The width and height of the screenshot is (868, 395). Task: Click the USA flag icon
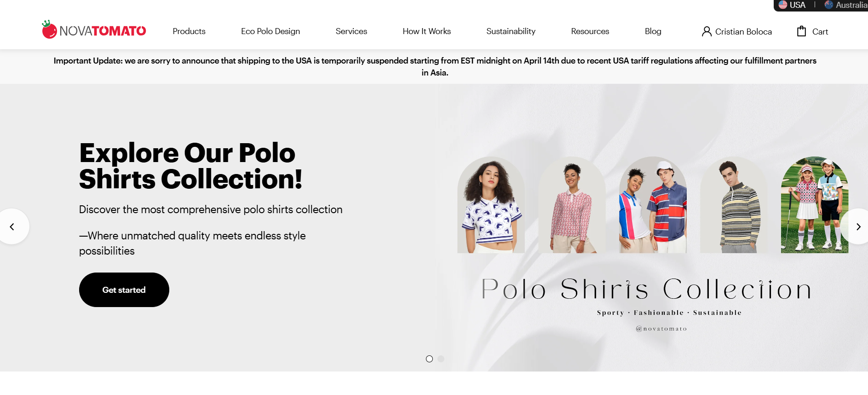783,5
